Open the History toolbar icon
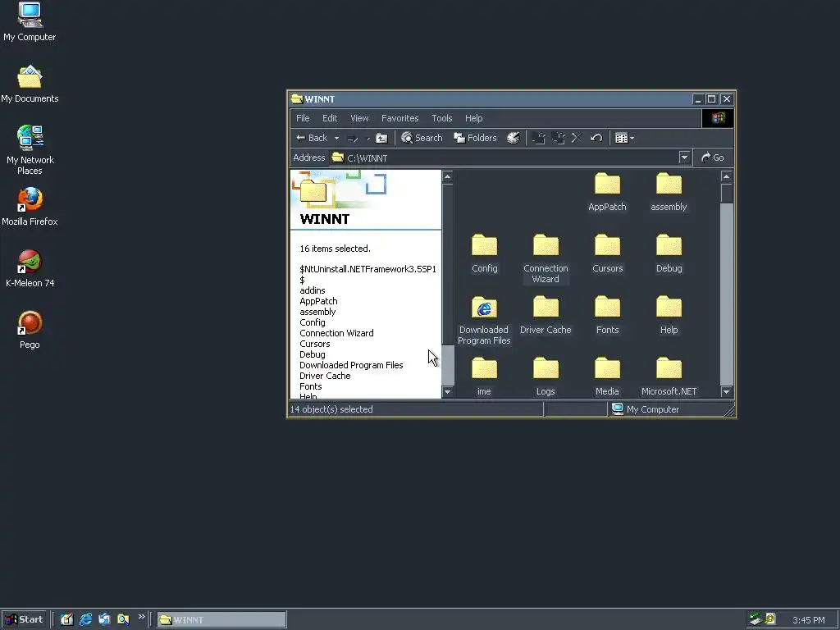Viewport: 840px width, 630px height. pyautogui.click(x=514, y=138)
